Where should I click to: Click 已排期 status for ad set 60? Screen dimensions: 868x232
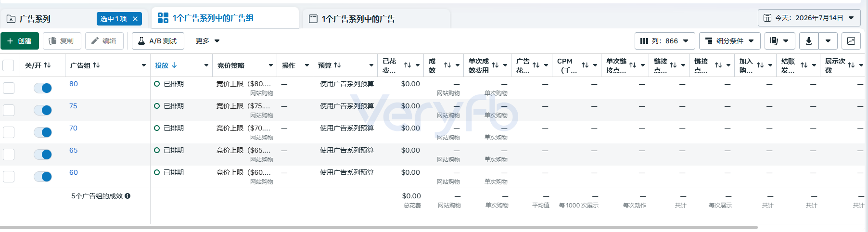pos(174,172)
